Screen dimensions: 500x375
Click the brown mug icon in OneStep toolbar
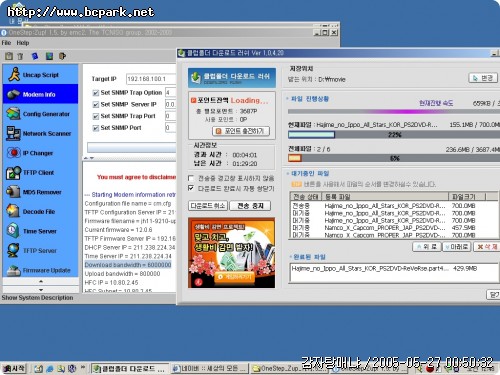[x=62, y=56]
